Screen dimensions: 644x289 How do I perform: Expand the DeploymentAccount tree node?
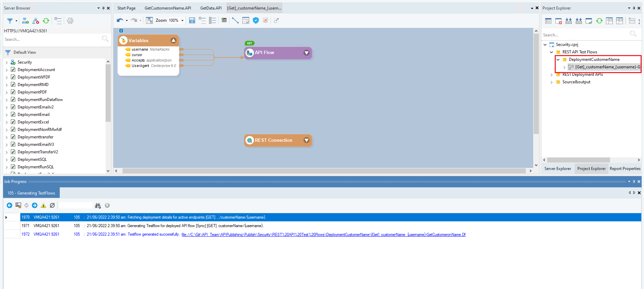coord(7,70)
